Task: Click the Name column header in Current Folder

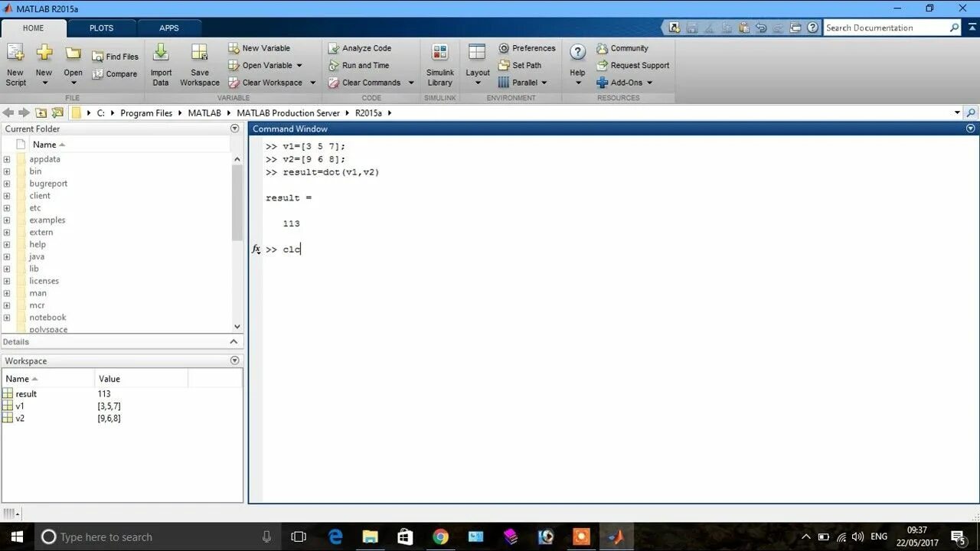Action: (x=44, y=145)
